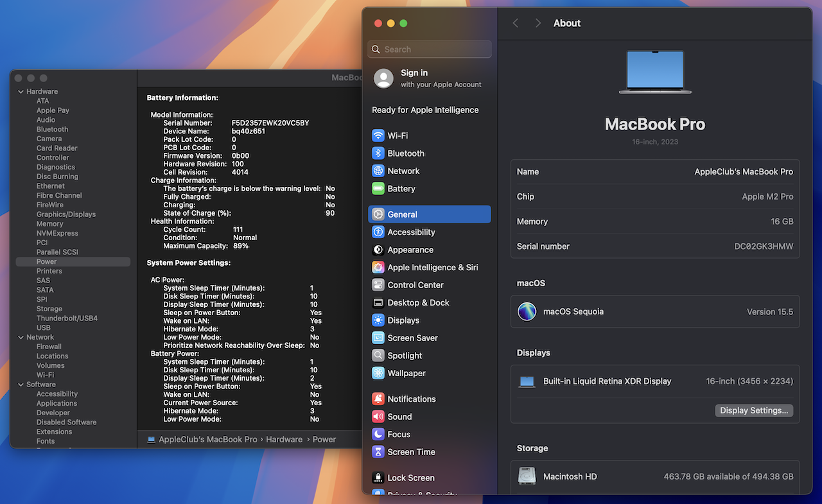Select General in Settings sidebar
The image size is (822, 504).
point(430,214)
